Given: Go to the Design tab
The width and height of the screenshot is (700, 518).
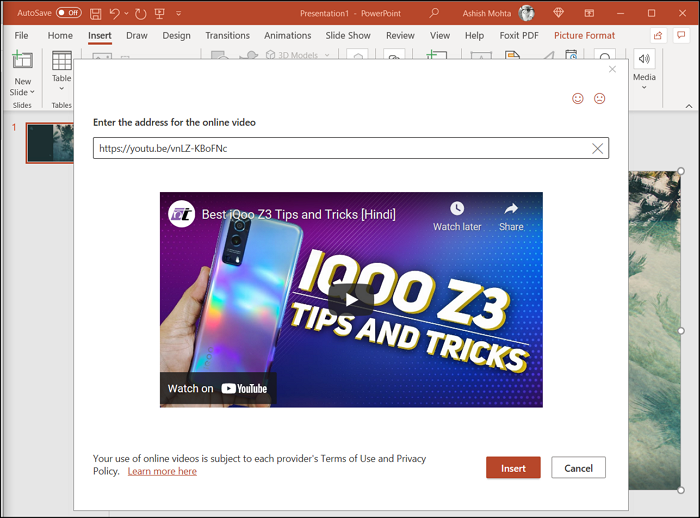Looking at the screenshot, I should 176,35.
